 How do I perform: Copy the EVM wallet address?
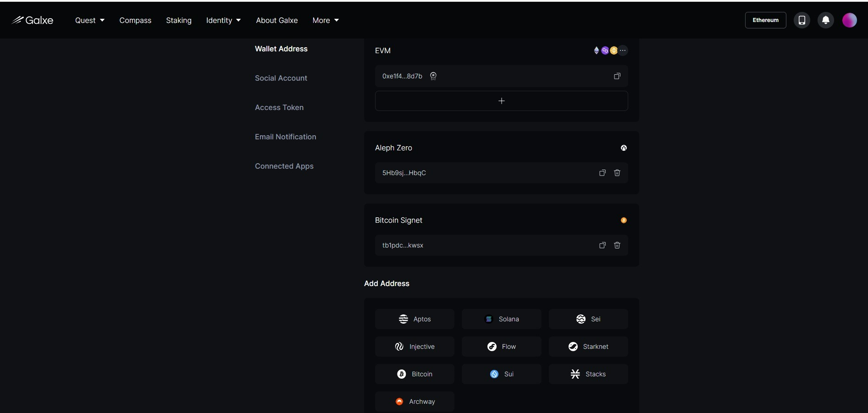pos(617,76)
